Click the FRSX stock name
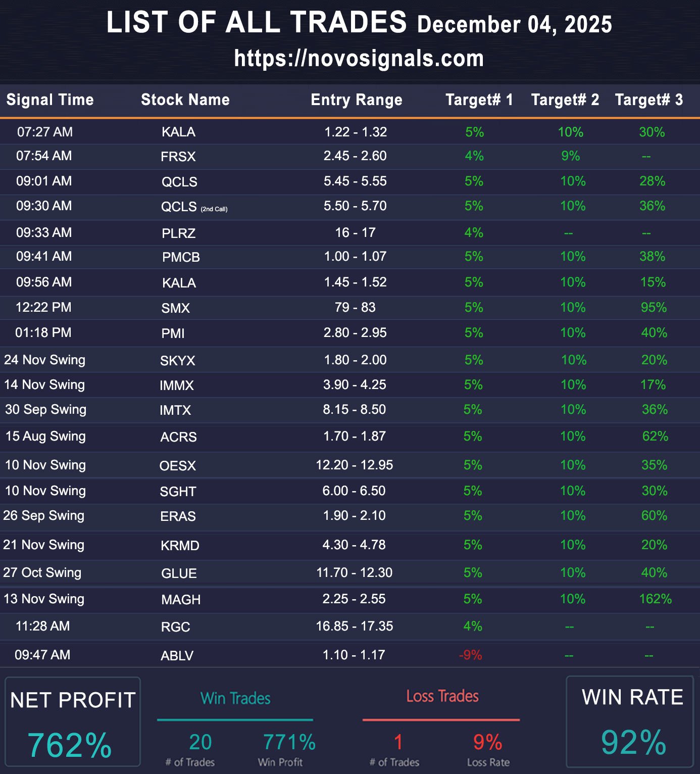700x774 pixels. tap(178, 157)
